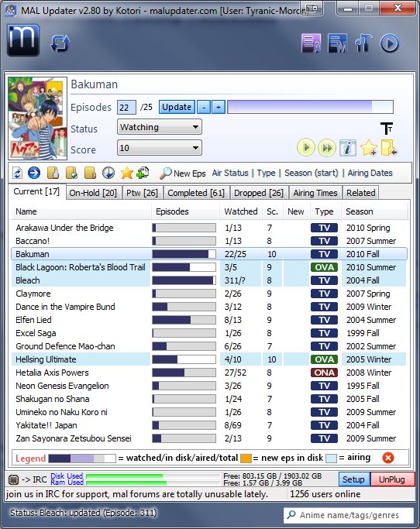Decrease episode count with minus button
This screenshot has width=420, height=529.
click(204, 108)
